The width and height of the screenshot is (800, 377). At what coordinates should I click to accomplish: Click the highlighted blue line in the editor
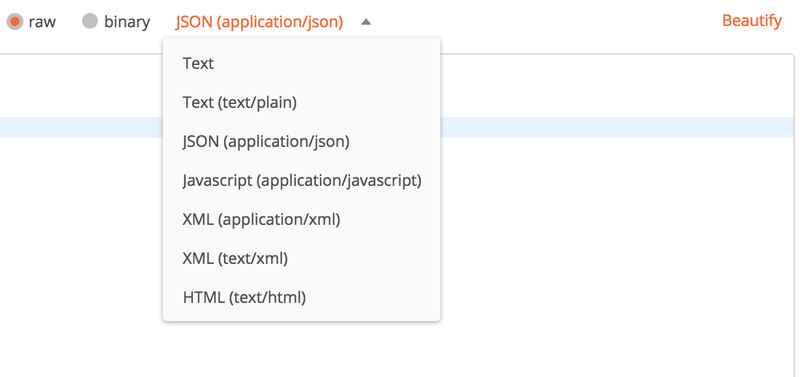click(x=616, y=127)
